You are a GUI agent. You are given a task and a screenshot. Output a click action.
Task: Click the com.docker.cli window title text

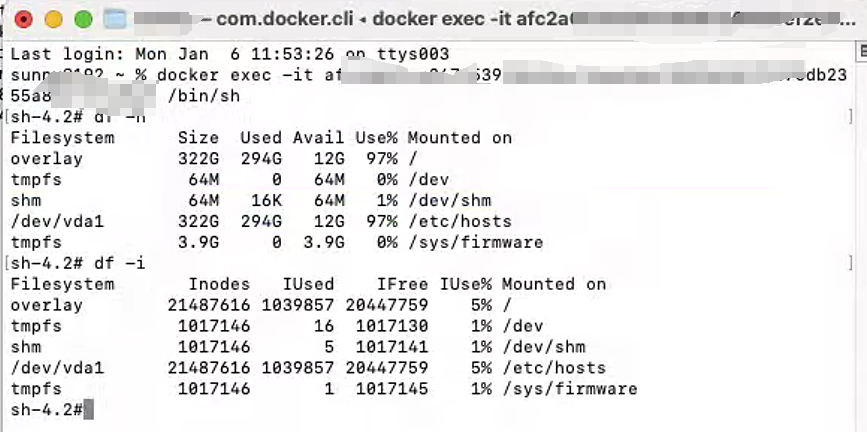pyautogui.click(x=284, y=19)
